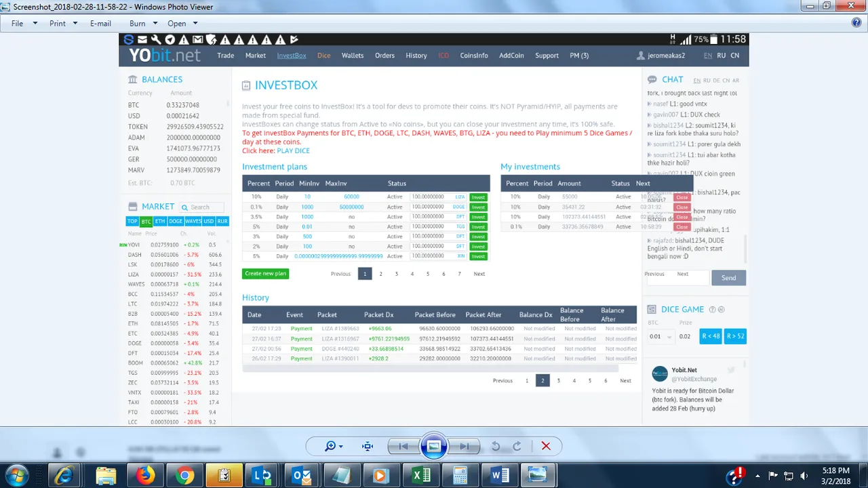
Task: Open PM (3) messages tab
Action: click(579, 56)
